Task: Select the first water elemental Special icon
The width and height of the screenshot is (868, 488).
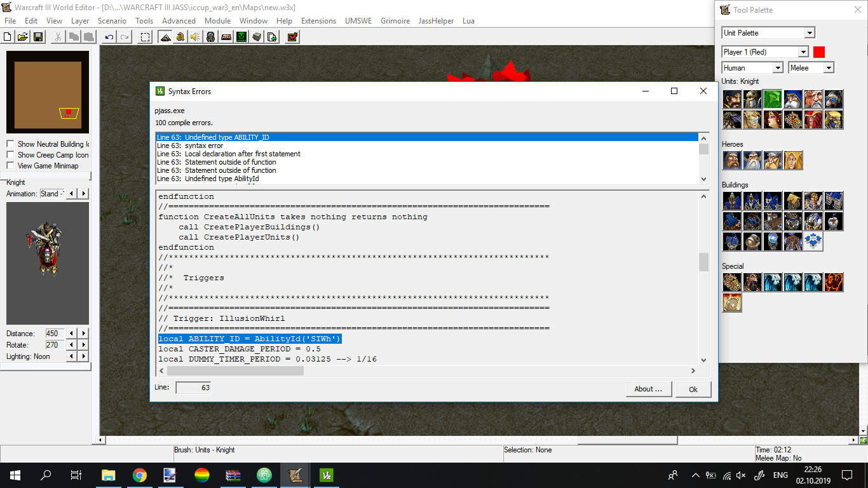Action: pos(773,282)
